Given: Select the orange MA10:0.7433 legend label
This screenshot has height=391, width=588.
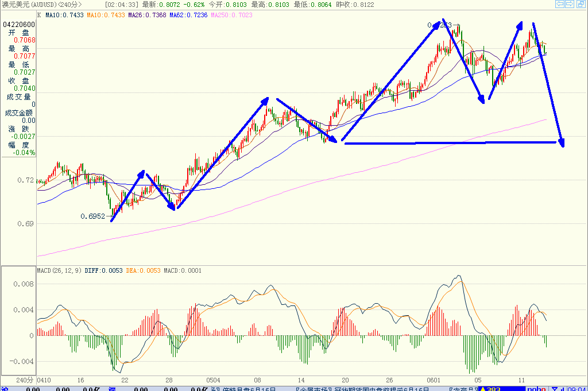Looking at the screenshot, I should [106, 15].
